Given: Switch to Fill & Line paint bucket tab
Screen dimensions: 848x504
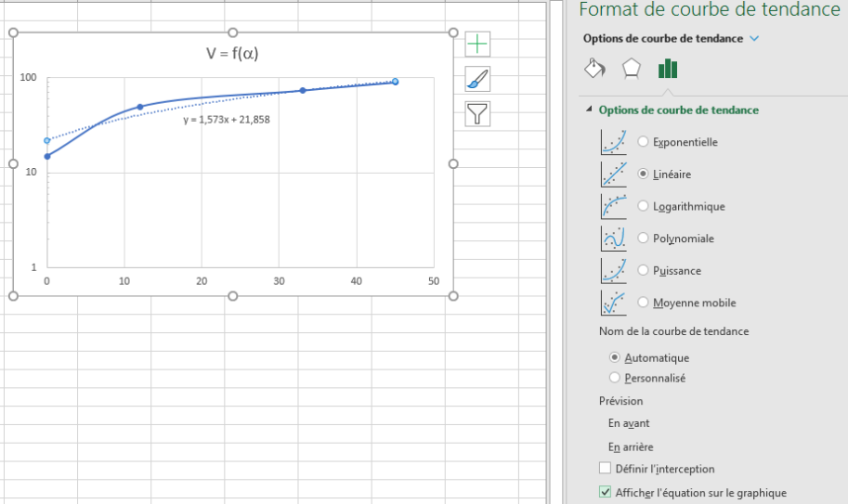Looking at the screenshot, I should pos(594,69).
